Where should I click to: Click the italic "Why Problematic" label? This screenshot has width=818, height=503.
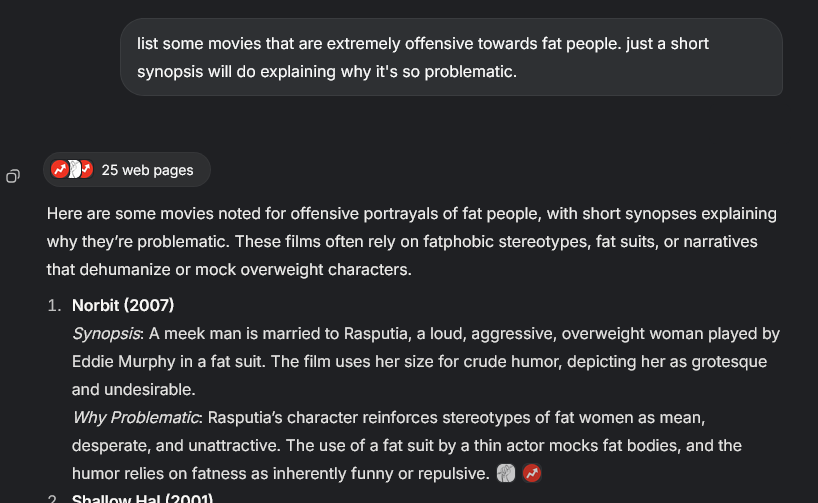click(136, 417)
